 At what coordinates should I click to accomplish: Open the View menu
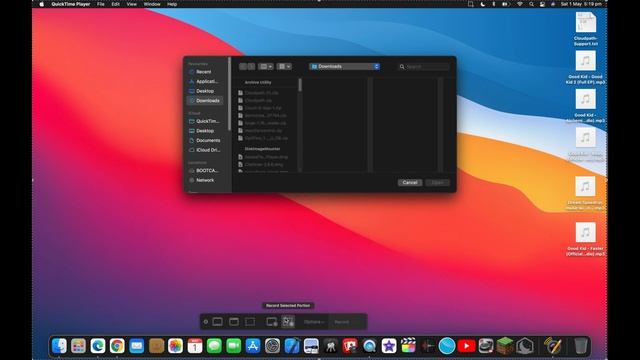(131, 4)
